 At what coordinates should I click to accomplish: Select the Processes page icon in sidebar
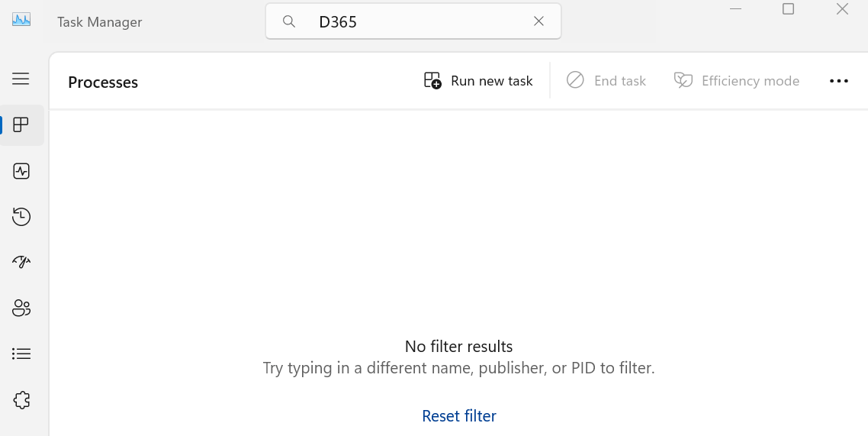point(21,124)
